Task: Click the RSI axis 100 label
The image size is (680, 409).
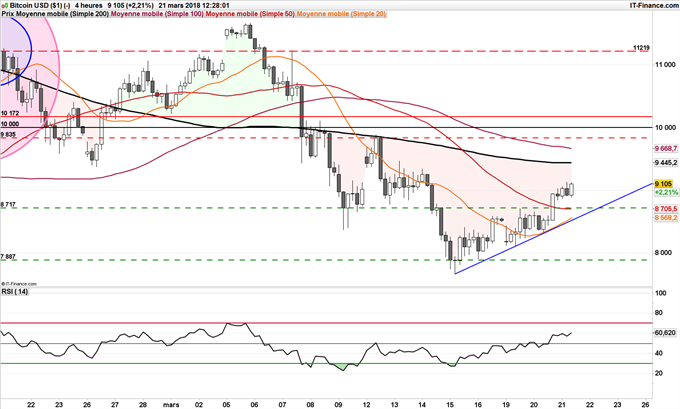Action: point(660,293)
